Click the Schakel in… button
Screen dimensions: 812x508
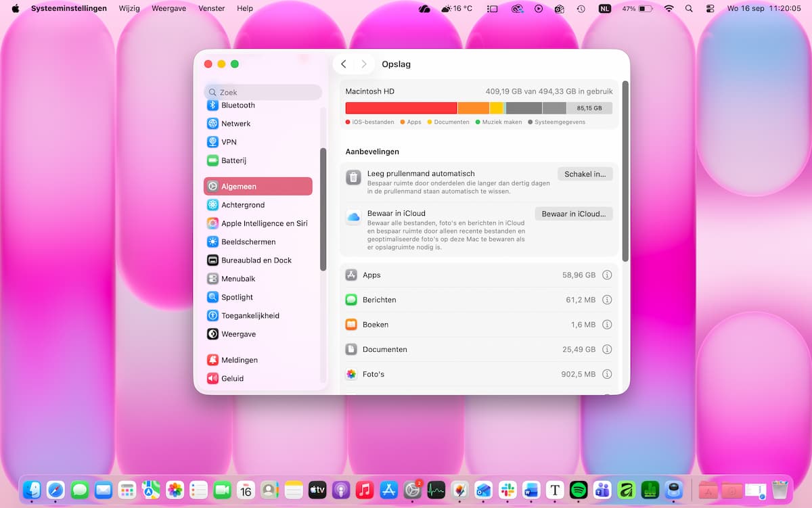tap(585, 175)
